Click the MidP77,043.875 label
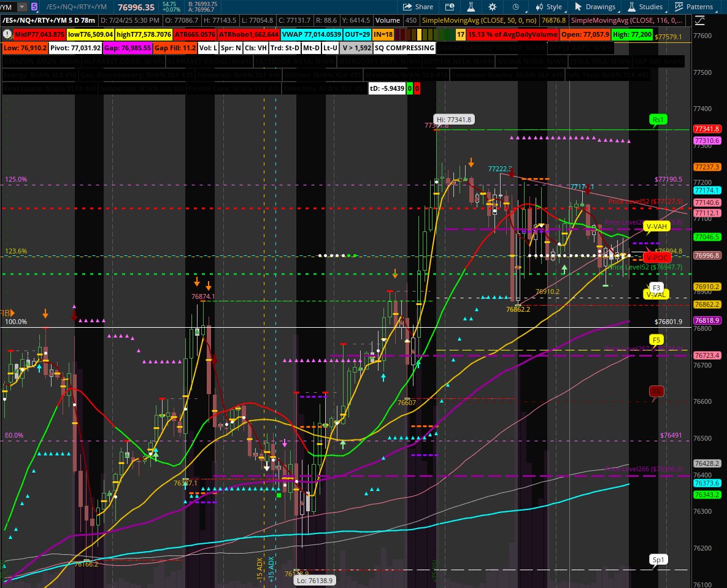 pyautogui.click(x=39, y=34)
